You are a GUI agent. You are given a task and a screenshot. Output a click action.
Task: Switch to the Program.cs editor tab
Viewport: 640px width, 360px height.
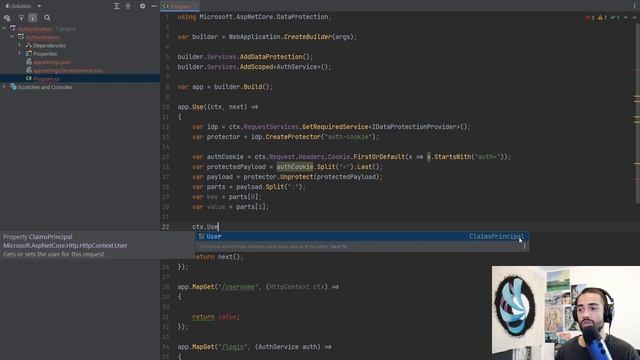(180, 6)
